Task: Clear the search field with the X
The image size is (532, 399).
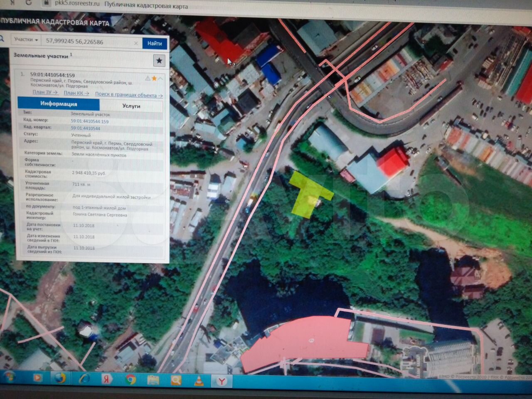Action: 136,43
